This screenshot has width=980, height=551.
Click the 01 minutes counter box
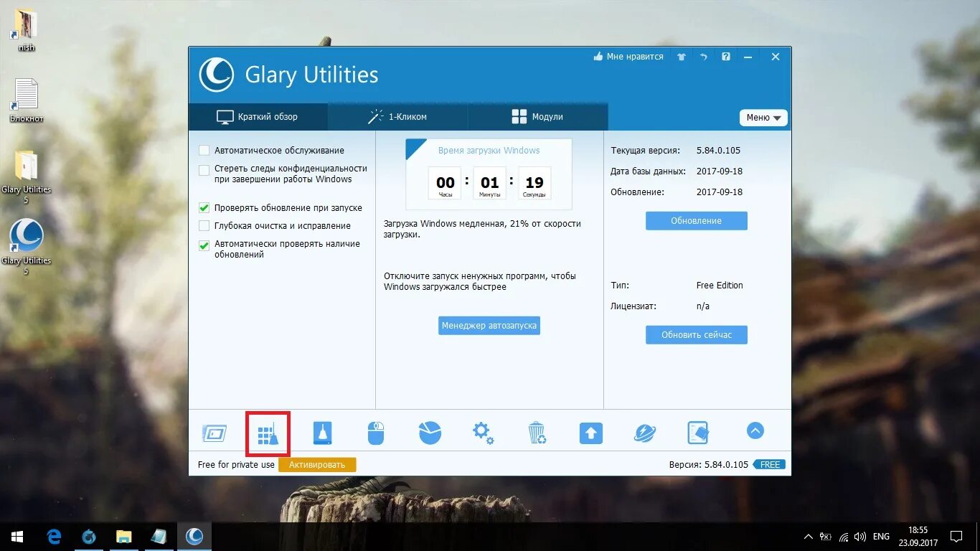coord(490,183)
